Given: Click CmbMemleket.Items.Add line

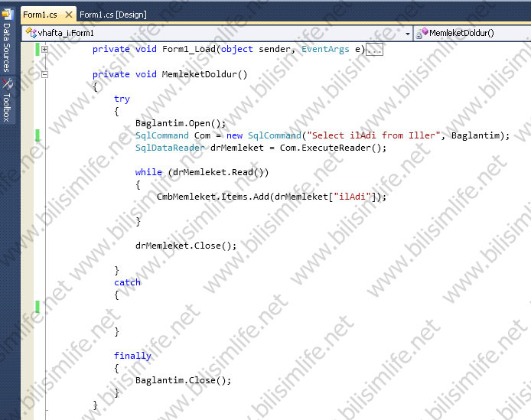Looking at the screenshot, I should [x=272, y=197].
